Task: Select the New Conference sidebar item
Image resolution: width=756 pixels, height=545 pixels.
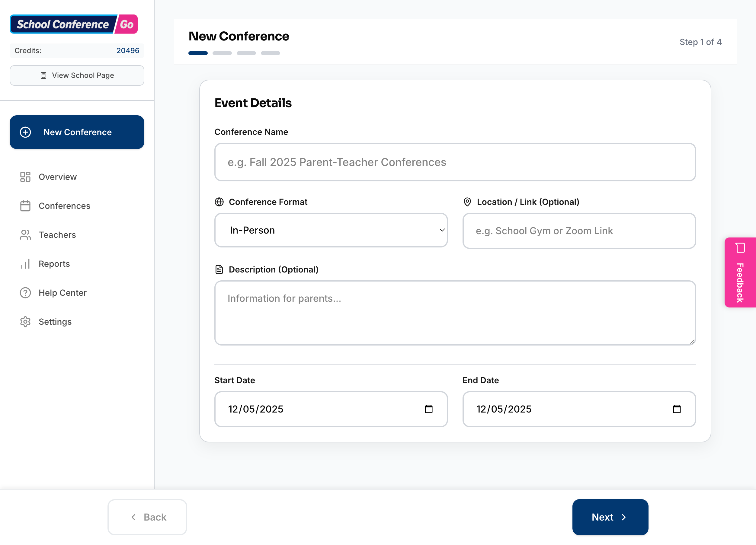Action: coord(77,132)
